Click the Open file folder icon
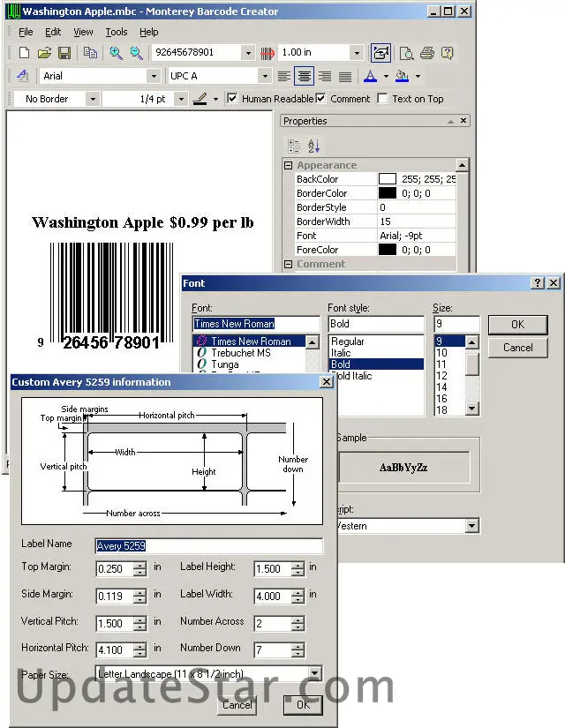The width and height of the screenshot is (565, 728). pos(44,53)
